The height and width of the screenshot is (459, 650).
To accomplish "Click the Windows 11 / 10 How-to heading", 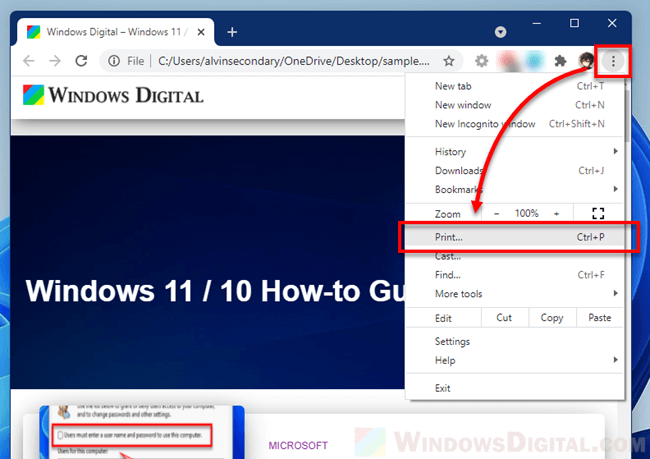I will 215,290.
